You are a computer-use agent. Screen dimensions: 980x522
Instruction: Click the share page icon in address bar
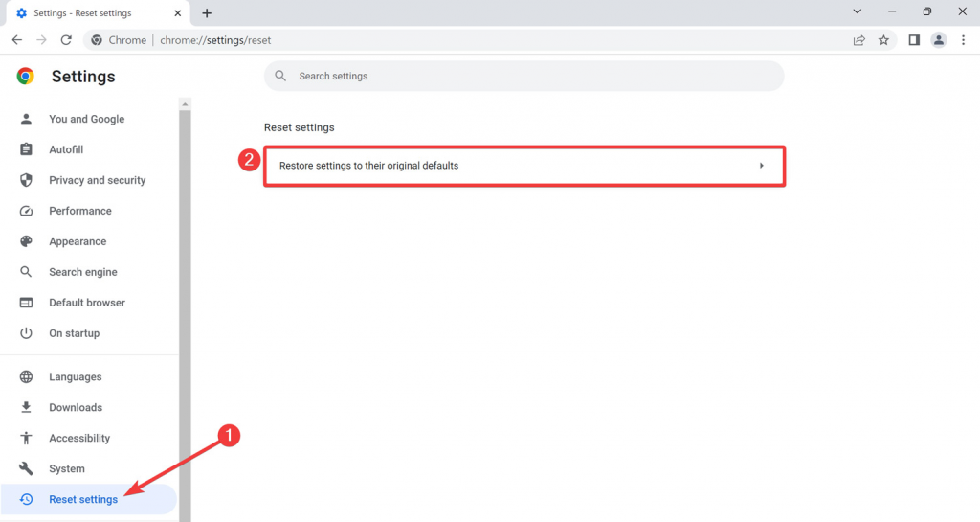click(858, 40)
